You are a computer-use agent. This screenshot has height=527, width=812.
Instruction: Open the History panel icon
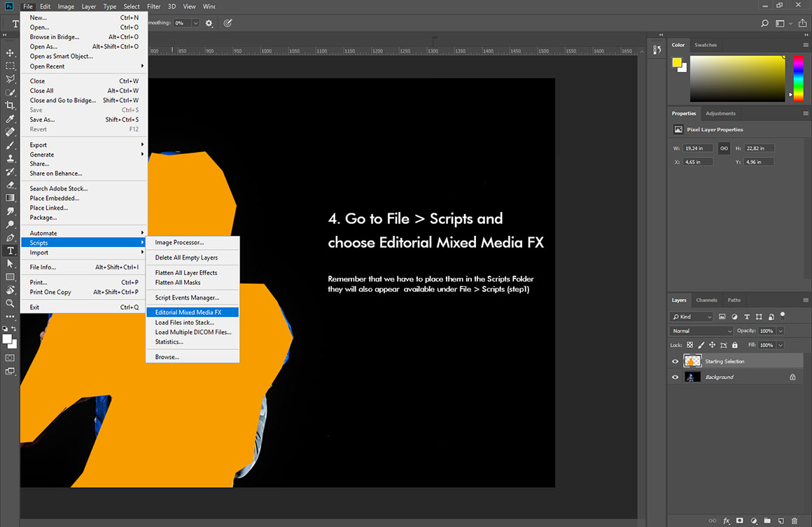pos(657,50)
